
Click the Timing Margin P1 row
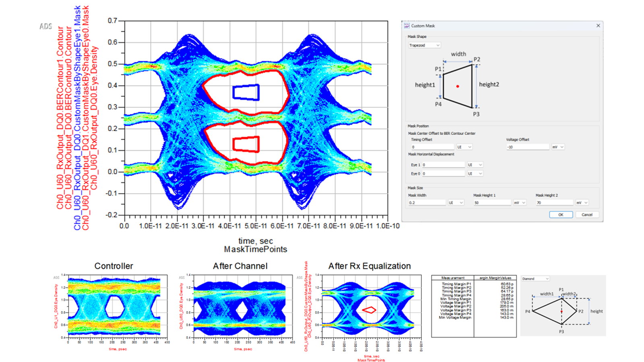click(474, 284)
